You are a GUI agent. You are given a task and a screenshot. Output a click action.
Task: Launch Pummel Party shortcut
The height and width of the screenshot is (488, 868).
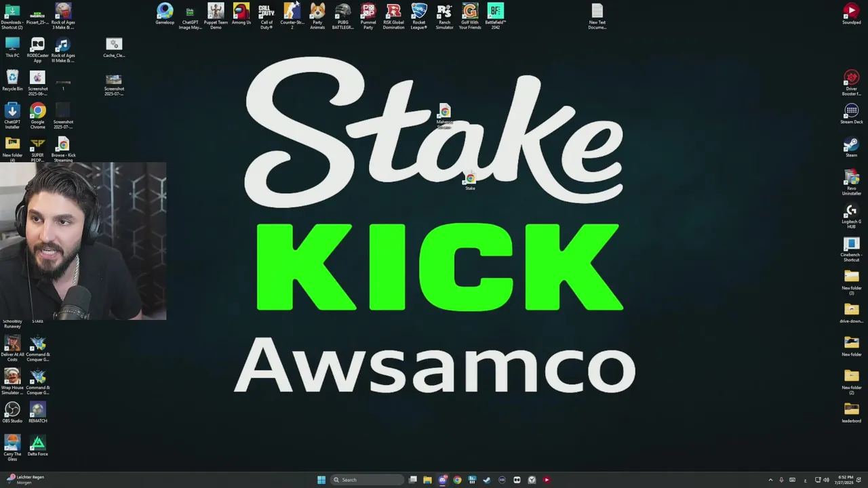coord(368,16)
